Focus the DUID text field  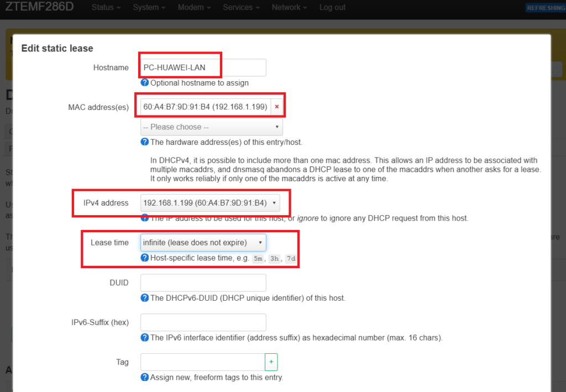(x=203, y=283)
